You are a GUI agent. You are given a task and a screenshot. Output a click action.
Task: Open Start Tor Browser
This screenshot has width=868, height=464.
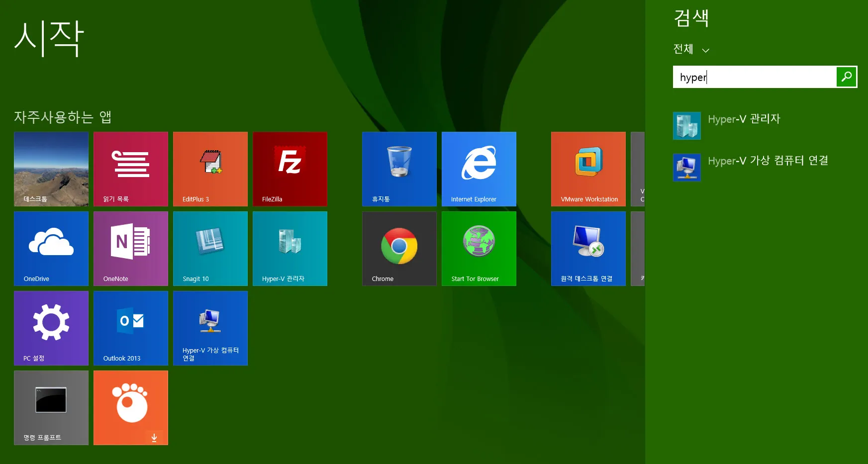(x=479, y=249)
